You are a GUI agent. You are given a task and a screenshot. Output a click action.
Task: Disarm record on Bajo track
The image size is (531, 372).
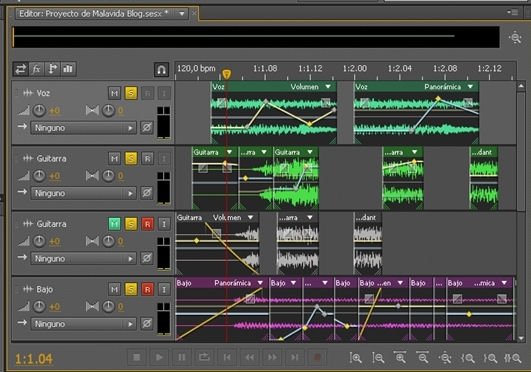click(147, 289)
